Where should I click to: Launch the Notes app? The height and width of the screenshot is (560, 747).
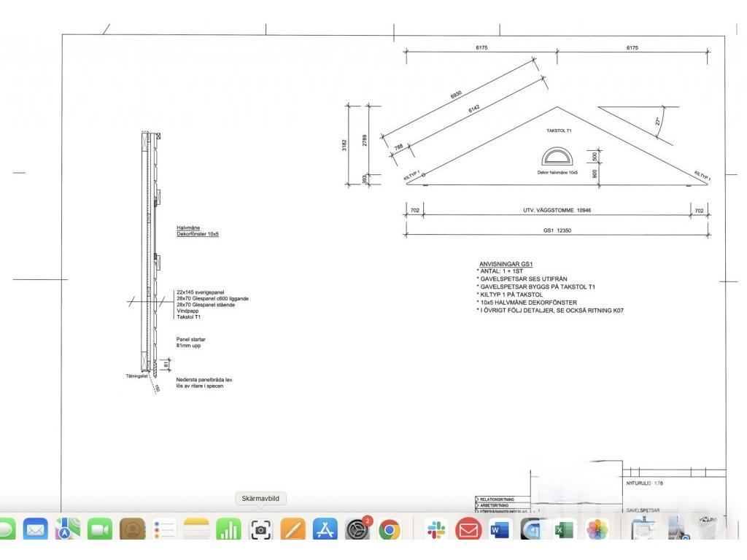pyautogui.click(x=197, y=529)
